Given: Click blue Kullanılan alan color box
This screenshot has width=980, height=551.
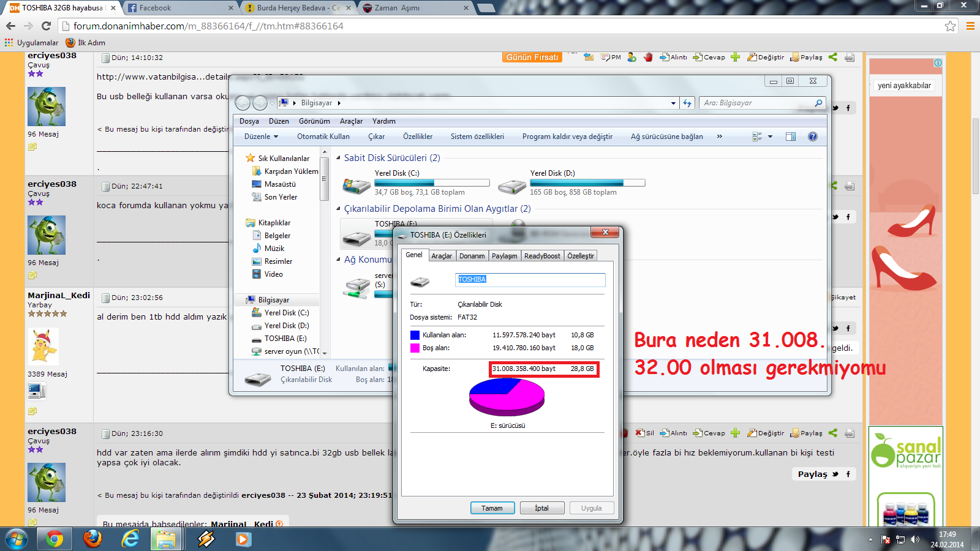Looking at the screenshot, I should click(415, 335).
